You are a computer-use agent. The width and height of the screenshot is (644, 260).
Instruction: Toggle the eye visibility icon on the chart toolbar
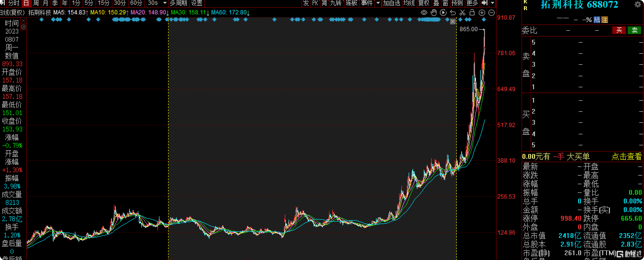coord(424,12)
